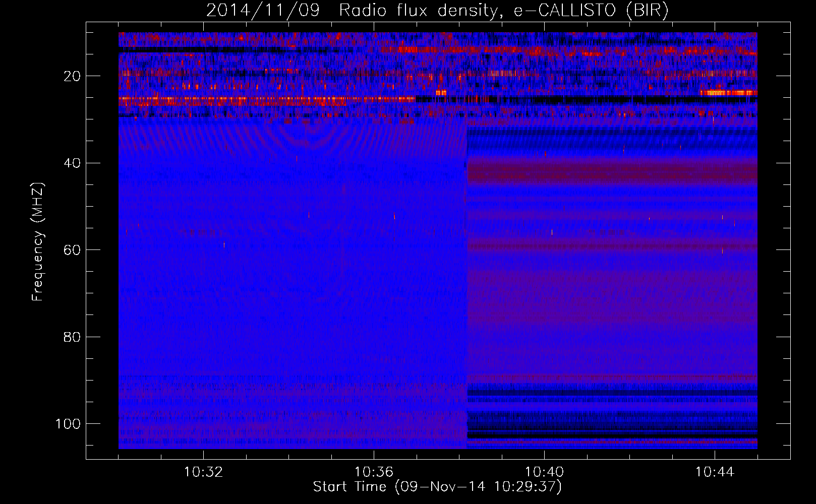Click the 10:44 time tick label
This screenshot has width=816, height=504.
(x=715, y=472)
